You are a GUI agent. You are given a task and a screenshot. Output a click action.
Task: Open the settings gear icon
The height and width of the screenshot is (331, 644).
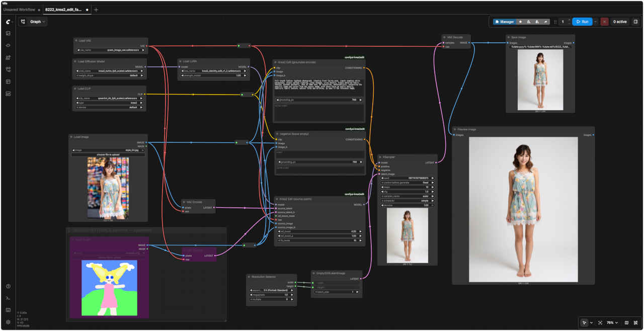8,322
